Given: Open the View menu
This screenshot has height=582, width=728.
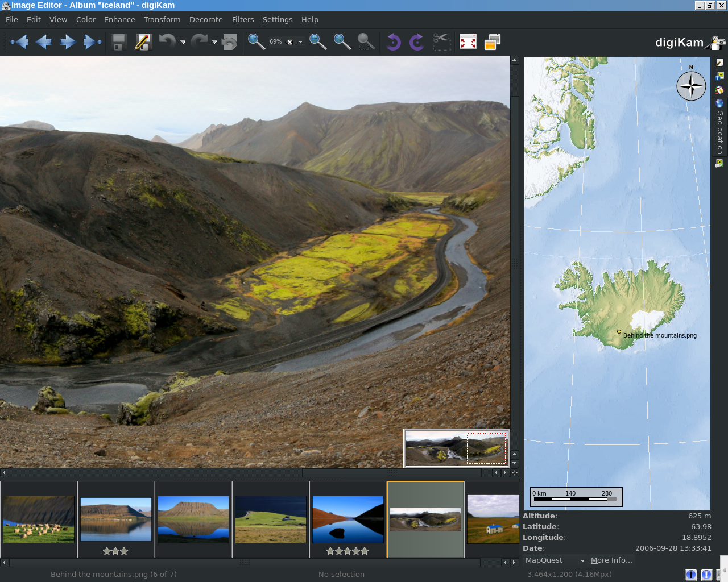Looking at the screenshot, I should 58,19.
